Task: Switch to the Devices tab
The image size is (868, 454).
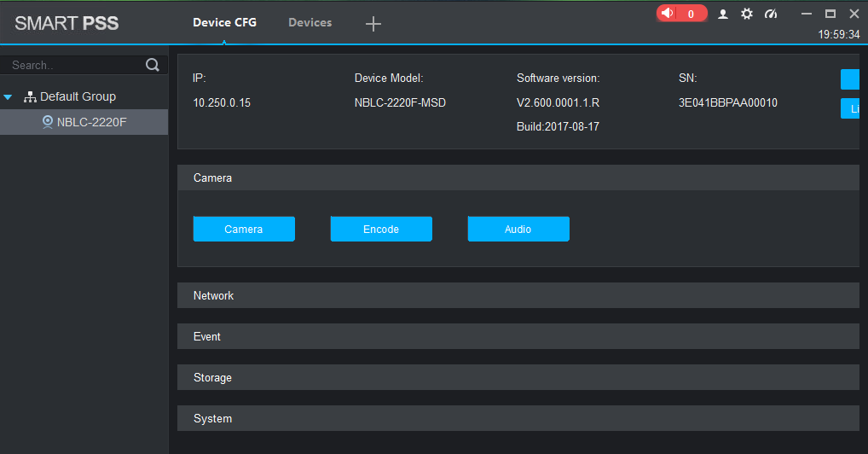Action: click(310, 23)
